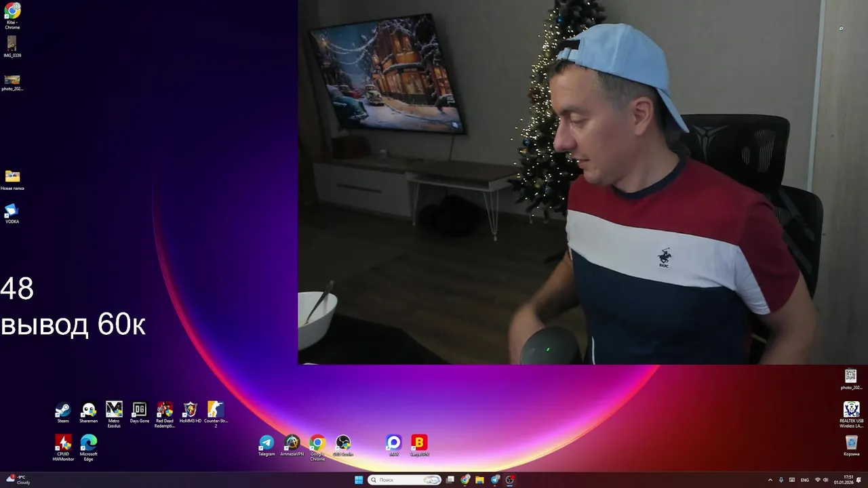Select the photo_202 file with QR code thumbnail
The height and width of the screenshot is (488, 868).
click(x=851, y=380)
